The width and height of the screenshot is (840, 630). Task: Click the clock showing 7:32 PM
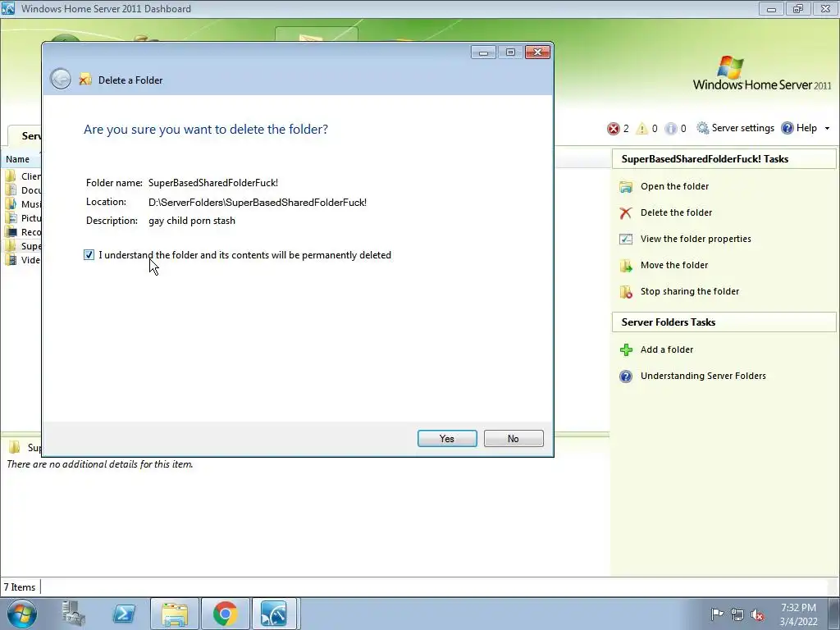coord(798,608)
